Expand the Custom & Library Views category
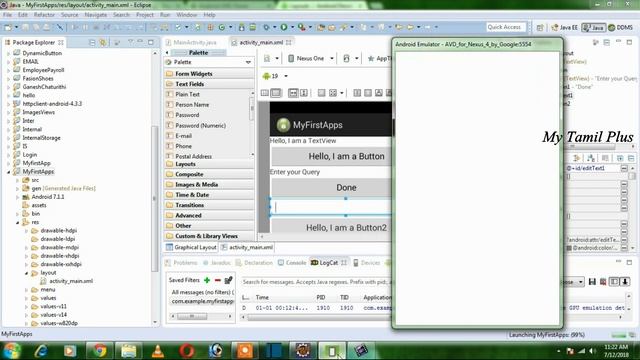Image resolution: width=640 pixels, height=360 pixels. (209, 236)
